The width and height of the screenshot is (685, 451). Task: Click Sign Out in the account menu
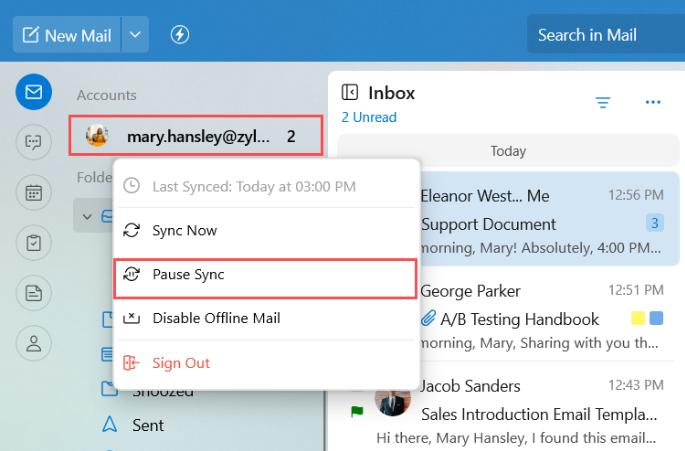265,363
